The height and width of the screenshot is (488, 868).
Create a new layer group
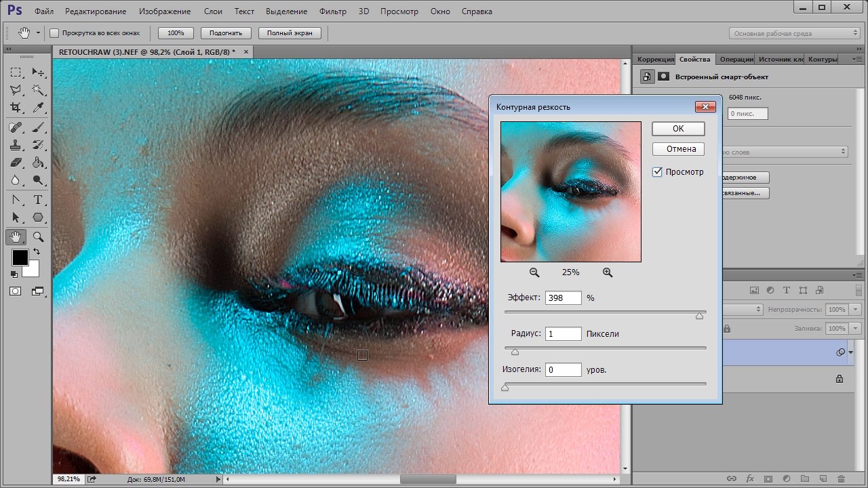coord(805,479)
